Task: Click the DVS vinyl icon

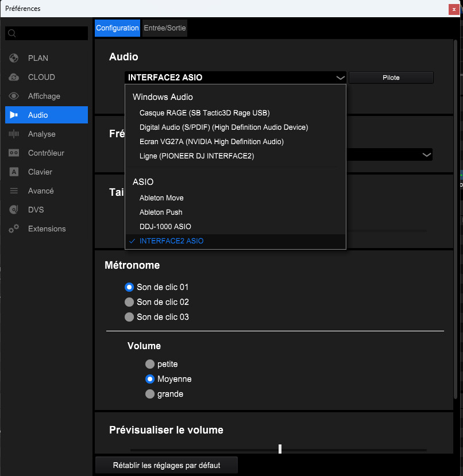Action: pyautogui.click(x=14, y=210)
